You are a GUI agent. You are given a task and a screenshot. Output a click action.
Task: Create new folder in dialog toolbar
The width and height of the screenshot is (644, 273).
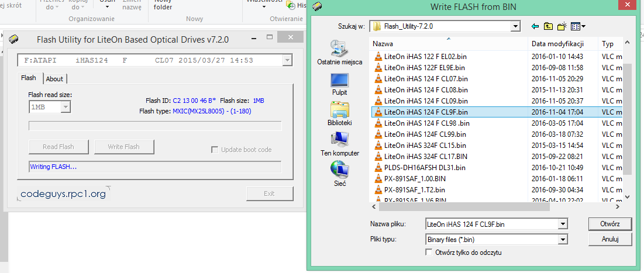tap(562, 27)
